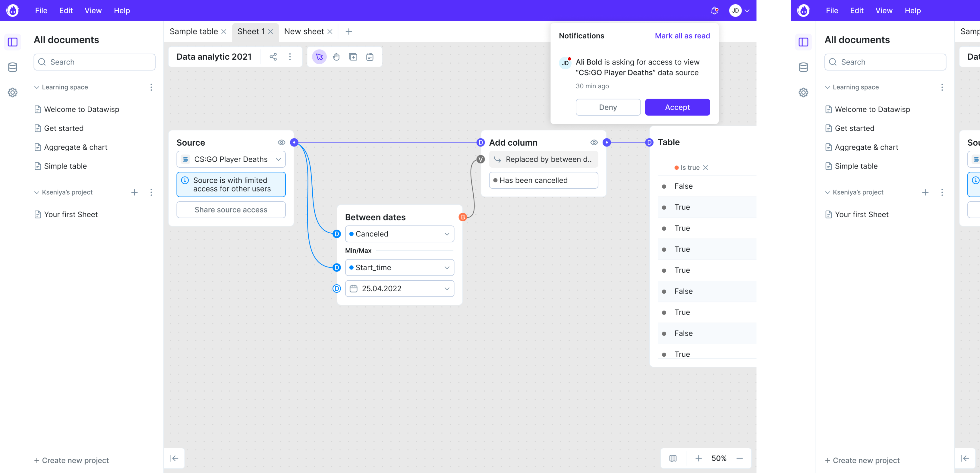
Task: Select the add frame tool in toolbar
Action: 353,57
